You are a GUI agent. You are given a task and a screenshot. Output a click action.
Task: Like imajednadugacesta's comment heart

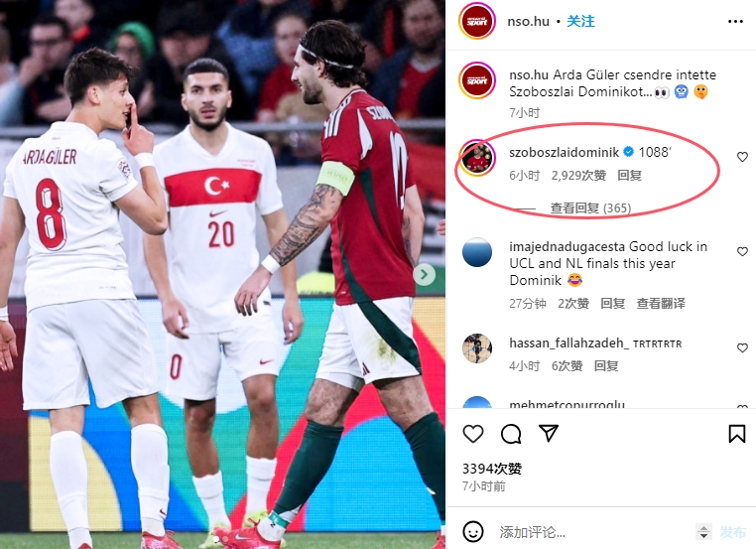point(742,251)
